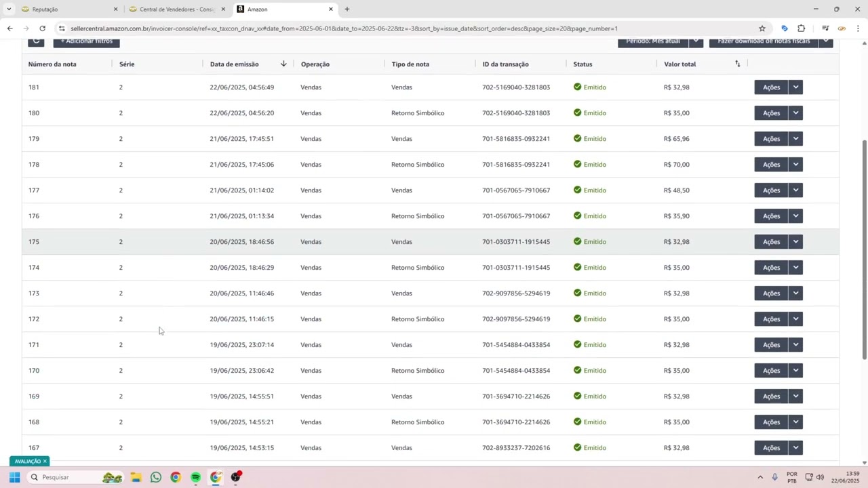This screenshot has width=868, height=488.
Task: Open WhatsApp from the taskbar
Action: 156,477
